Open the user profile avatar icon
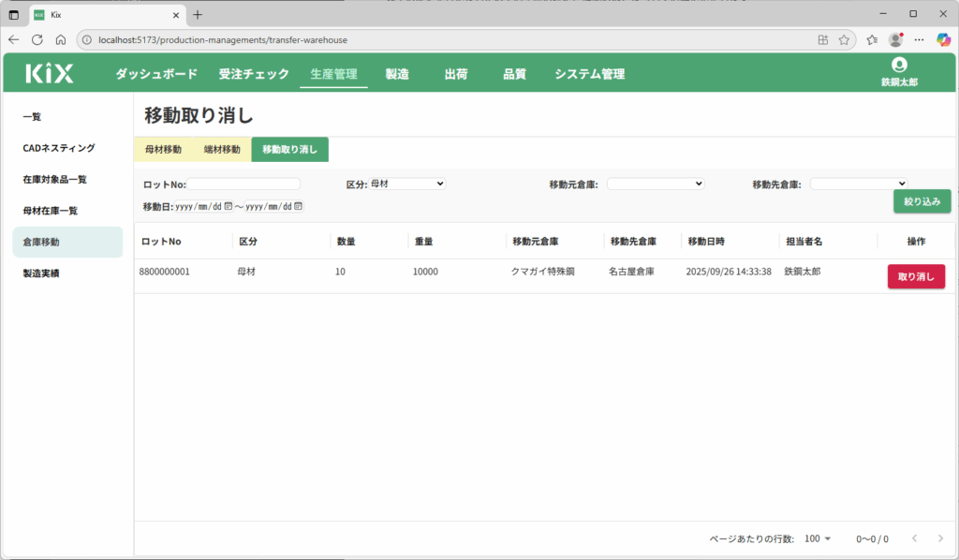This screenshot has width=959, height=560. click(x=899, y=65)
